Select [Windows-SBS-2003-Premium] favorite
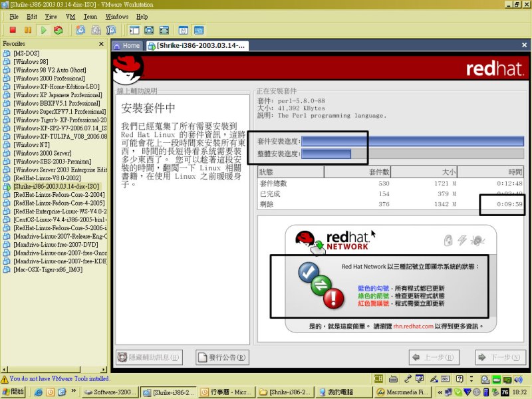The height and width of the screenshot is (399, 532). (53, 162)
